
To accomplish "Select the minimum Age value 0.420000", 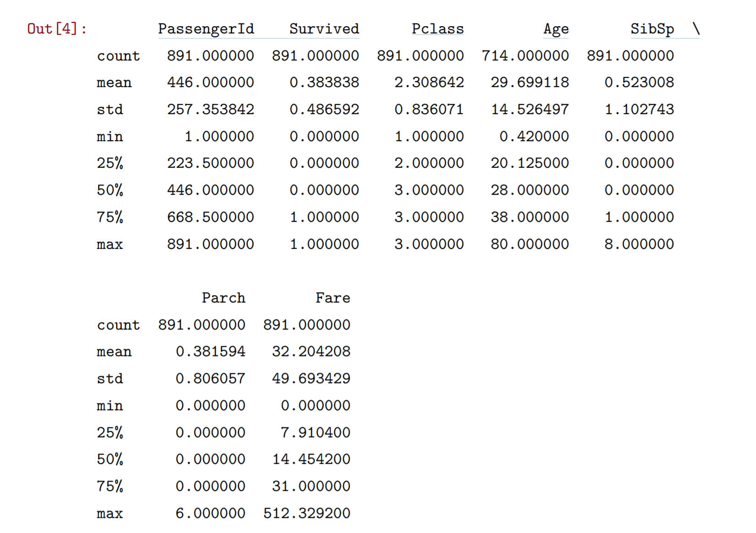I will click(x=534, y=137).
